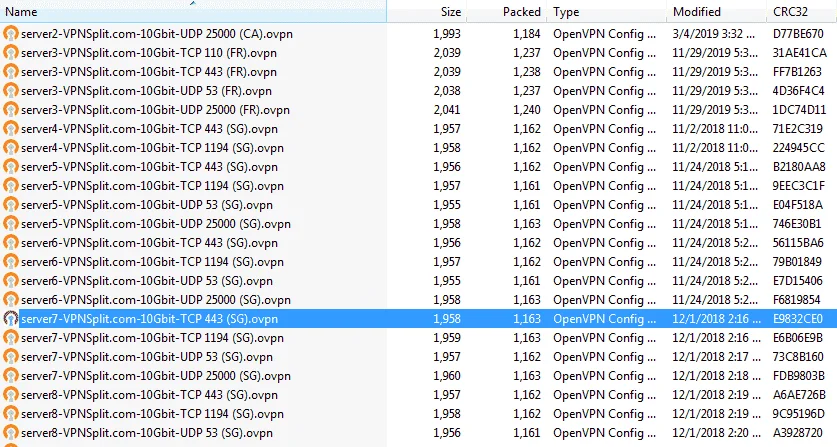Click highlighted server7-VPNSplit.com-10Gbit-TCP 443 (SG).ovpn name
The image size is (837, 447).
point(149,319)
